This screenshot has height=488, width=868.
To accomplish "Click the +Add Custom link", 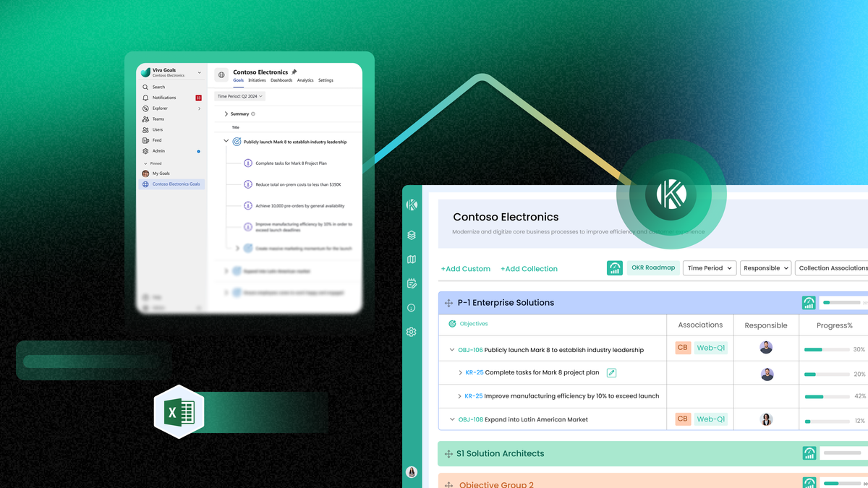I will coord(465,269).
